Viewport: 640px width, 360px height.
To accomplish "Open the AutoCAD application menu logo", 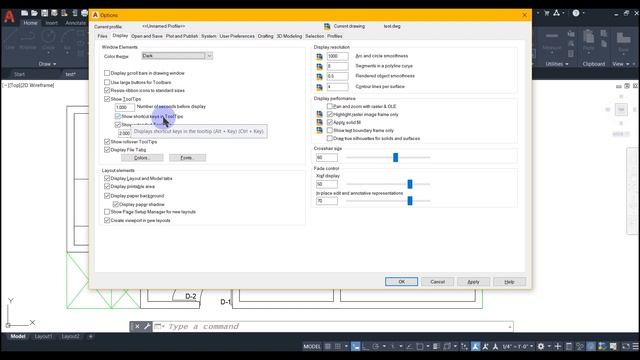I will (9, 16).
